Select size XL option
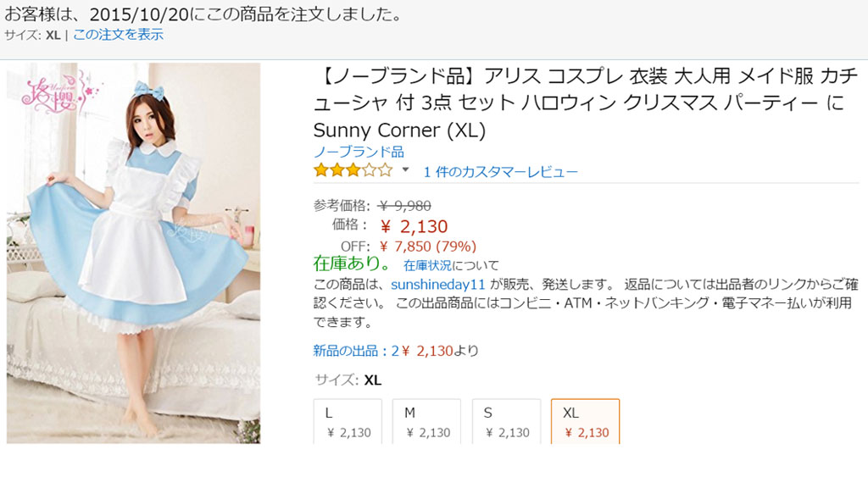Image resolution: width=868 pixels, height=488 pixels. pos(586,422)
